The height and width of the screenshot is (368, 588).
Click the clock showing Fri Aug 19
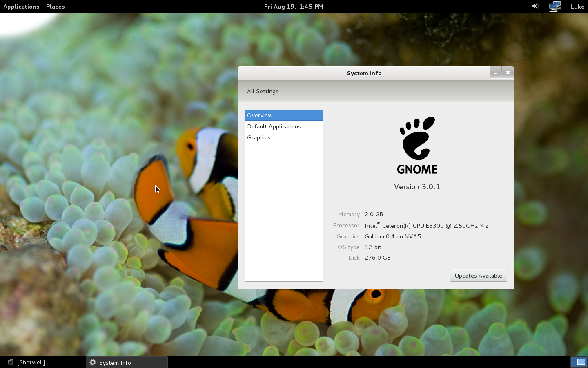pyautogui.click(x=294, y=7)
